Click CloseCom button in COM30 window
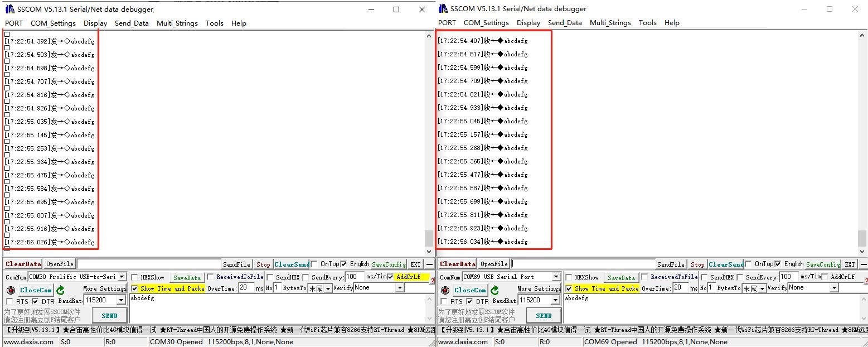 (x=36, y=290)
